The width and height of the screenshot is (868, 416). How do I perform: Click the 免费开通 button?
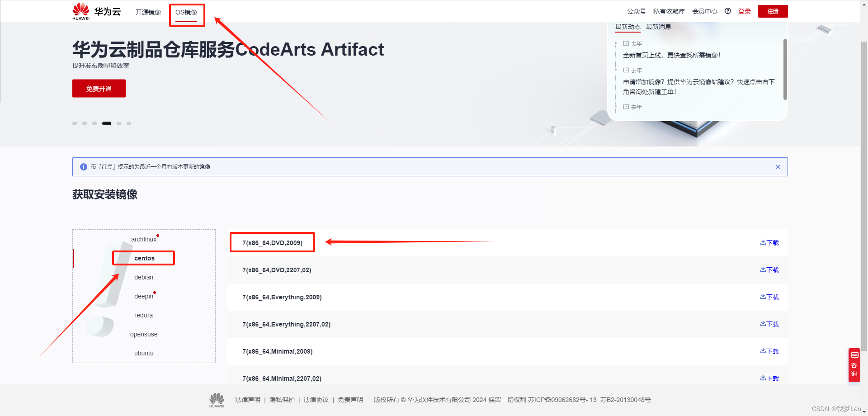pyautogui.click(x=99, y=89)
